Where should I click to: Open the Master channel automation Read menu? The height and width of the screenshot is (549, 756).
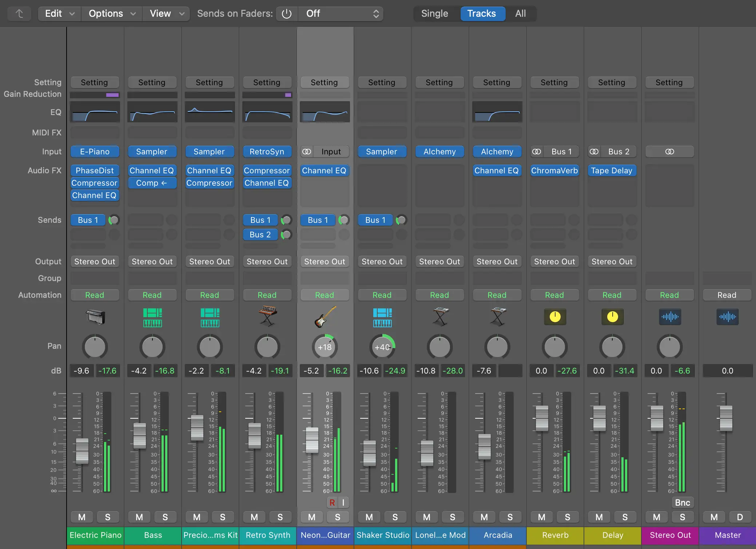[x=727, y=295]
